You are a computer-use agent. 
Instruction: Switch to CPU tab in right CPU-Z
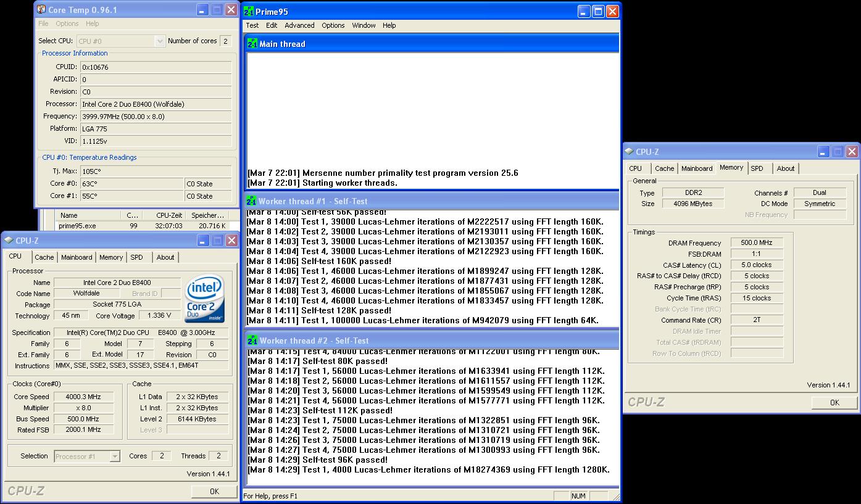click(x=635, y=168)
